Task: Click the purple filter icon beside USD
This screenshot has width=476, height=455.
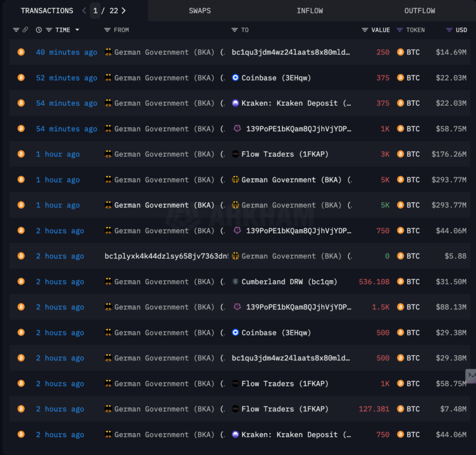Action: (x=449, y=30)
